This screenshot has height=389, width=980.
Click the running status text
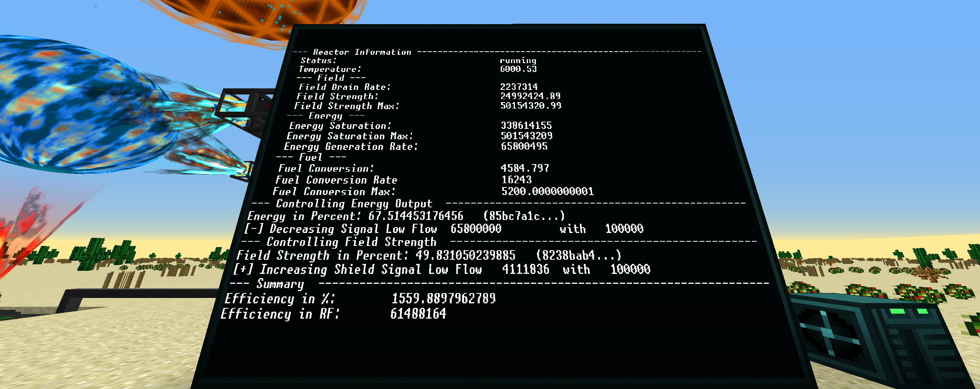[519, 60]
